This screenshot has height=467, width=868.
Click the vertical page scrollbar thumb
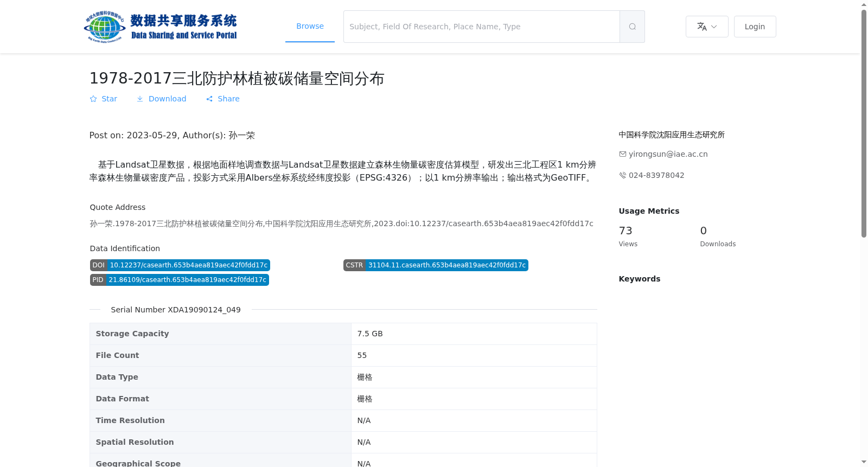pos(864,123)
